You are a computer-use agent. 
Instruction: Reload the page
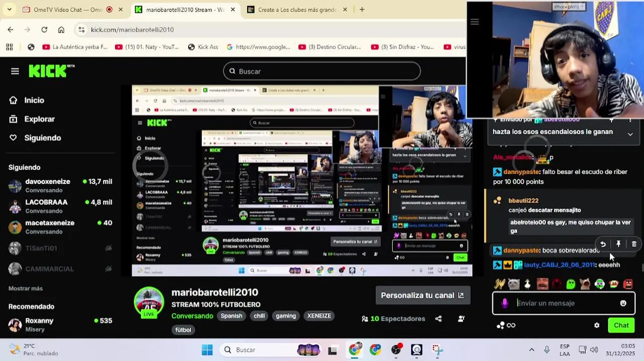click(x=44, y=30)
